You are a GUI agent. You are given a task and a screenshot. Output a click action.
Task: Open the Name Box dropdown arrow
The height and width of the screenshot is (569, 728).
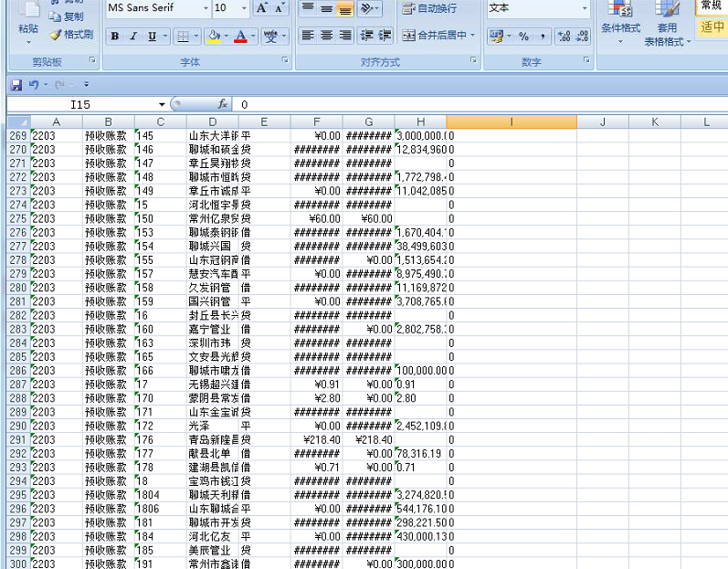click(162, 104)
